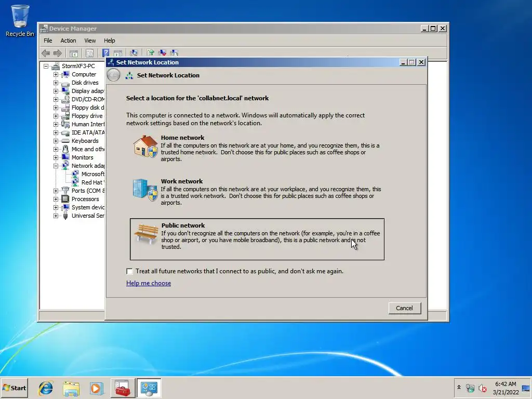The image size is (532, 399).
Task: Expand the Computer node
Action: (56, 74)
